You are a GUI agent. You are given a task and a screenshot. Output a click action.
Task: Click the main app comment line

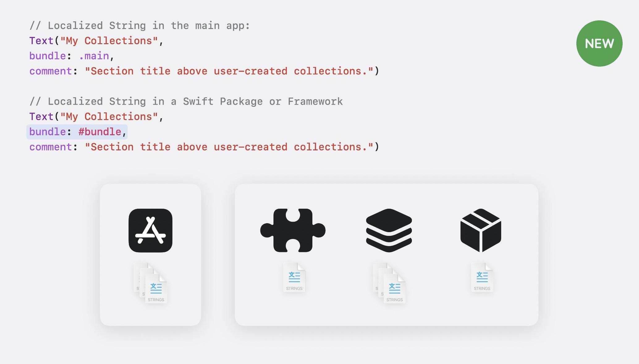(140, 26)
